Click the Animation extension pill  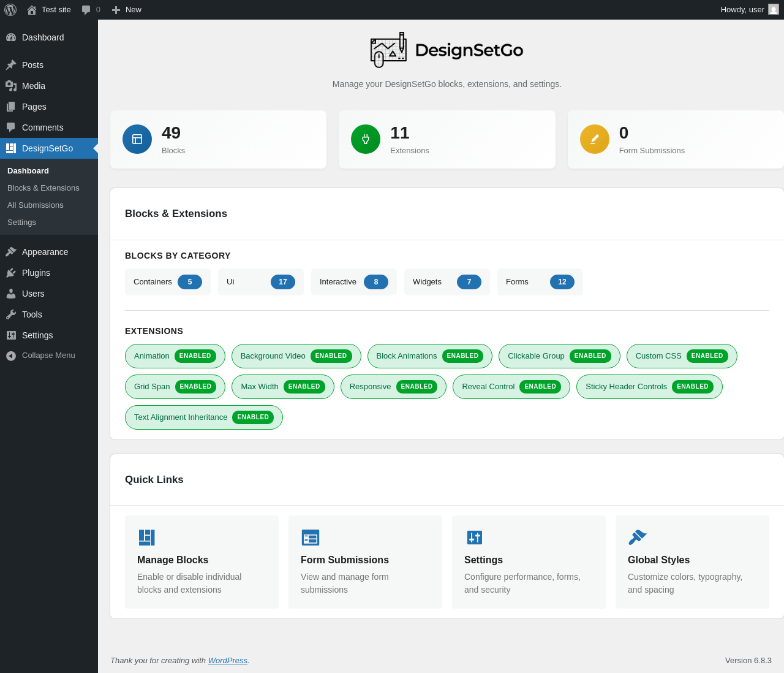tap(175, 356)
